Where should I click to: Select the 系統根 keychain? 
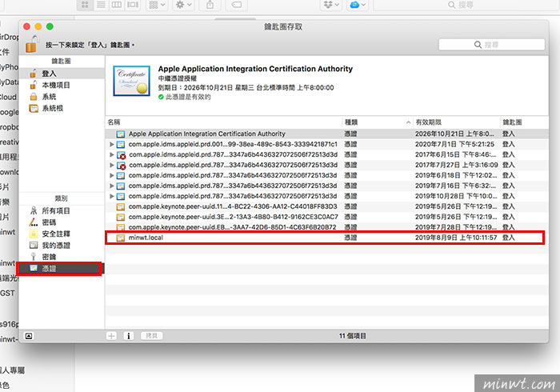62,108
